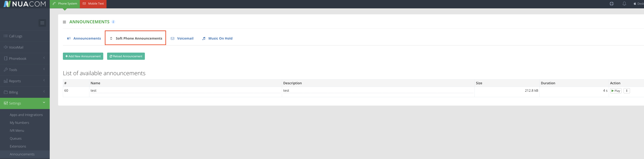The image size is (644, 159).
Task: Click the duration value 4 s
Action: [x=605, y=90]
